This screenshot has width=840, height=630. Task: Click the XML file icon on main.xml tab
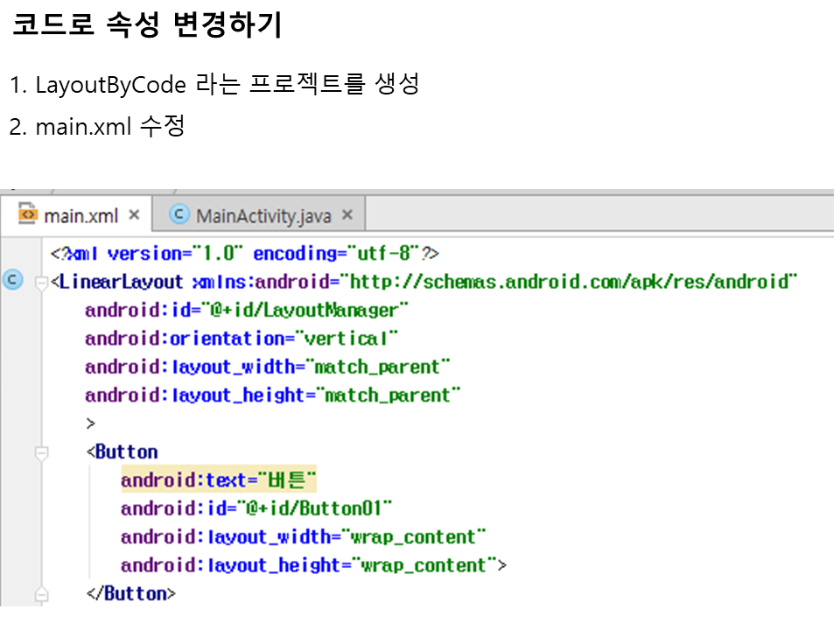(28, 214)
